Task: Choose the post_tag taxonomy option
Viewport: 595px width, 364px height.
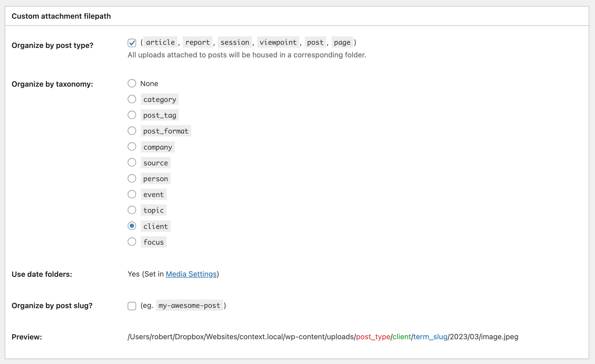Action: 132,115
